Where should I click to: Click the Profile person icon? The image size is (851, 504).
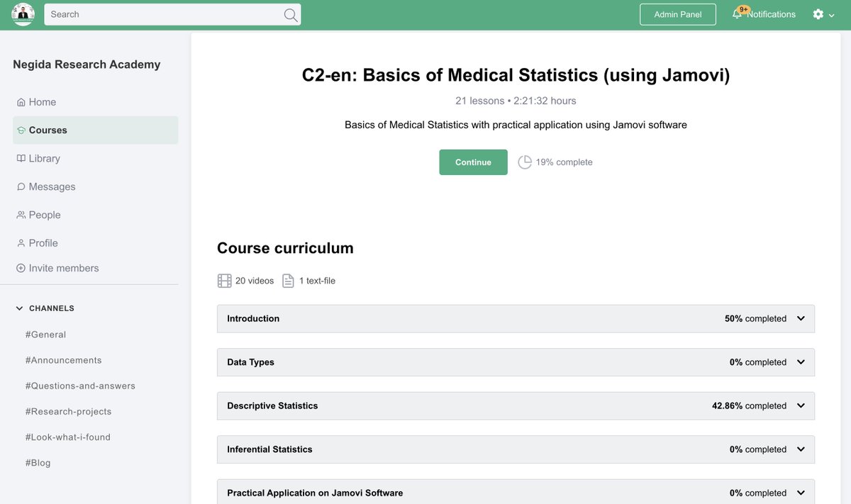(x=21, y=243)
